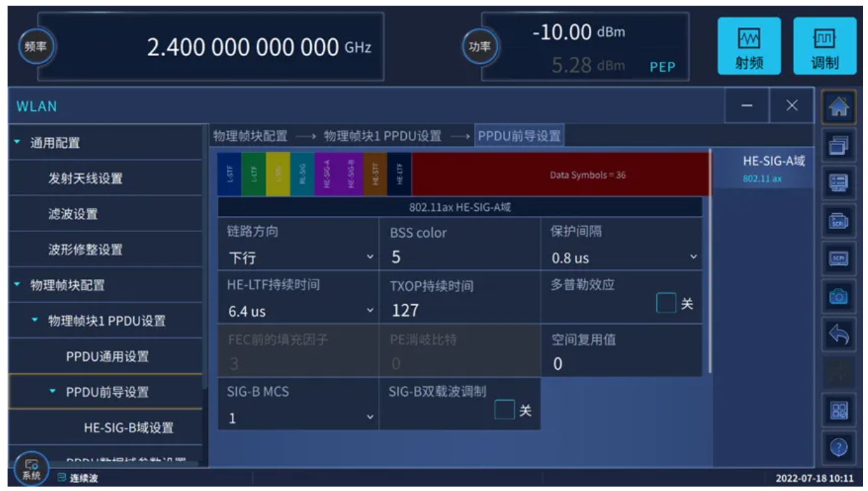Enable SIG-B双载波调制 checkbox
The image size is (868, 491).
[504, 411]
